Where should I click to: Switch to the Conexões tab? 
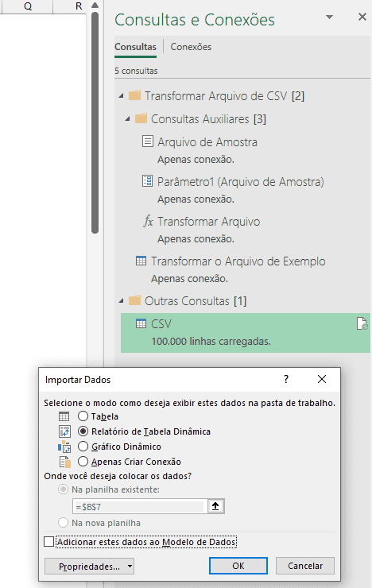click(191, 47)
